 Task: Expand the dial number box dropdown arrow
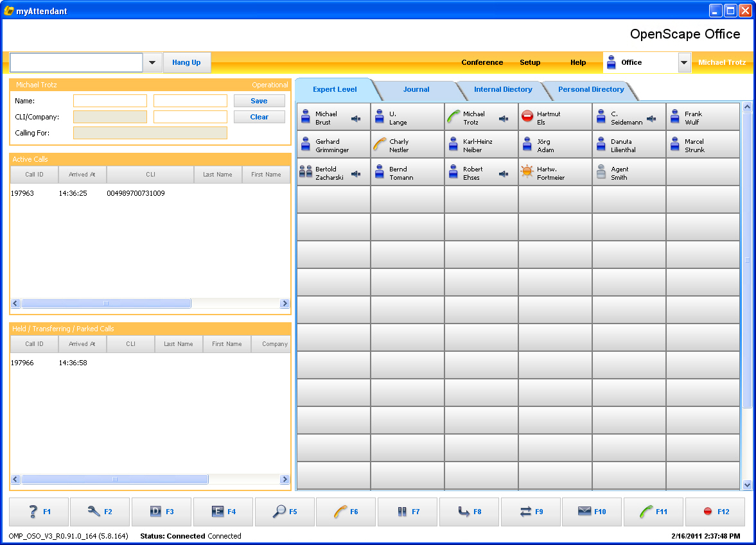(x=152, y=63)
